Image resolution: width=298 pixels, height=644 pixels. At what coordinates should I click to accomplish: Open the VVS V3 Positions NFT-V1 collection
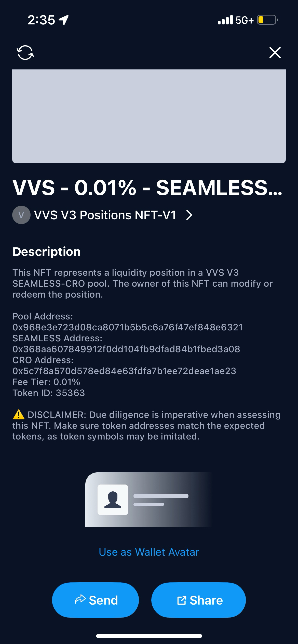point(105,215)
